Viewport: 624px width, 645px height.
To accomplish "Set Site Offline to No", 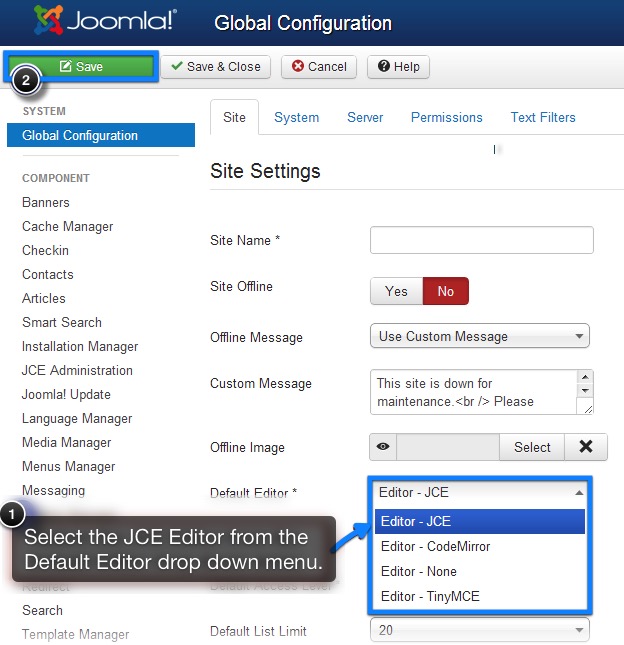I will pyautogui.click(x=445, y=291).
